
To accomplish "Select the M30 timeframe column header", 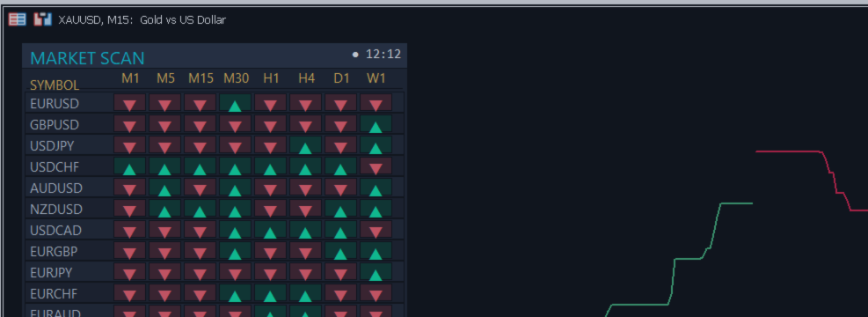I will click(x=237, y=78).
